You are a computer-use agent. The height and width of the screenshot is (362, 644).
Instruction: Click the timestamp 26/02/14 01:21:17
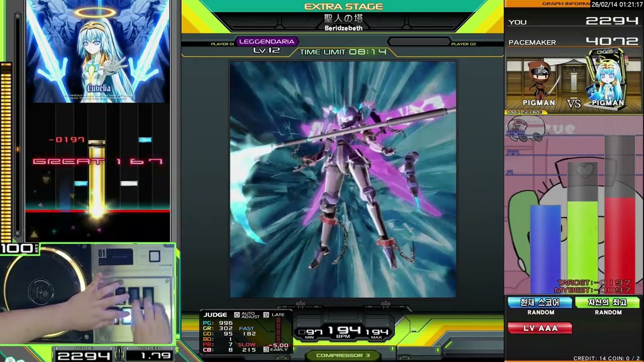(617, 4)
